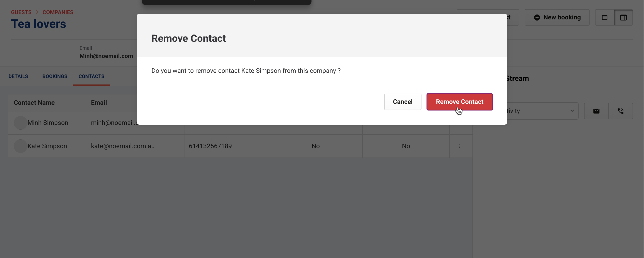
Task: Click the Contact Name column header
Action: [x=34, y=103]
